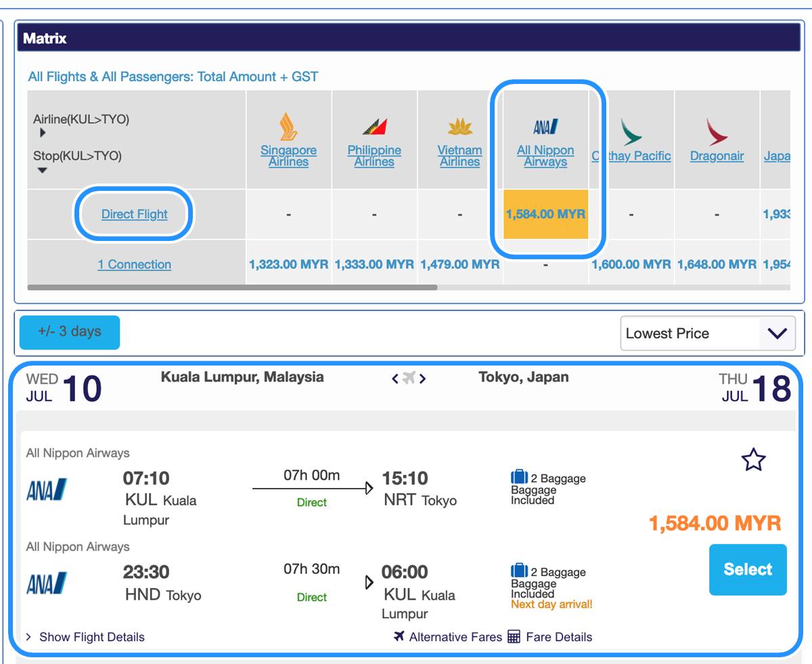The width and height of the screenshot is (812, 664).
Task: Click the 07:10 departure time
Action: click(x=146, y=479)
